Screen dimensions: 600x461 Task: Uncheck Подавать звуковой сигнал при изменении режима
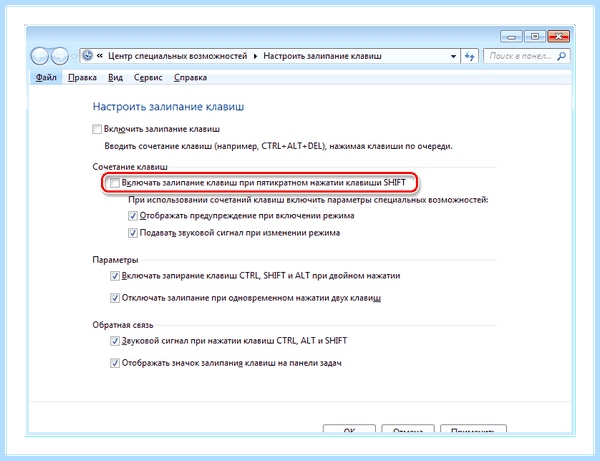133,233
